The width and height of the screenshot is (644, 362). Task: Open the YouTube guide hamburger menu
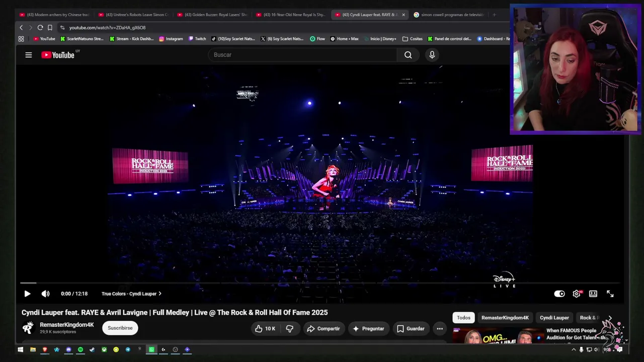29,55
